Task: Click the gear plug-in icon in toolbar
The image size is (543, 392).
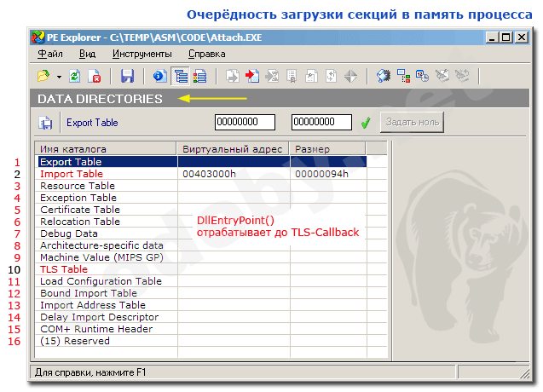Action: click(384, 76)
